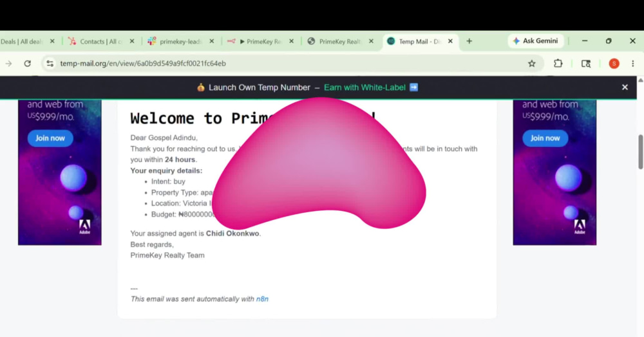Screen dimensions: 644x337
Task: Click the text 'Dear Gospel Adindu,'
Action: click(x=164, y=138)
